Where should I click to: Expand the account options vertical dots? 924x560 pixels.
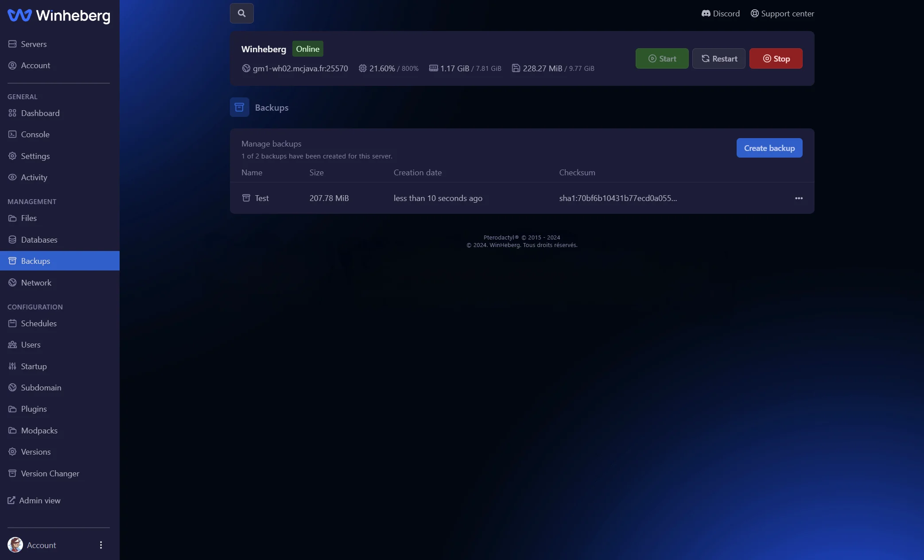[101, 545]
